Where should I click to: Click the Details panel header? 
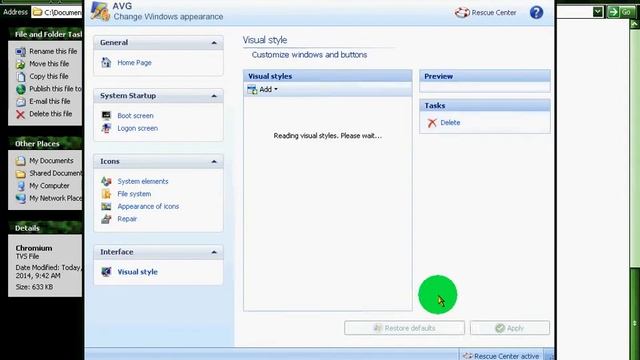coord(45,228)
